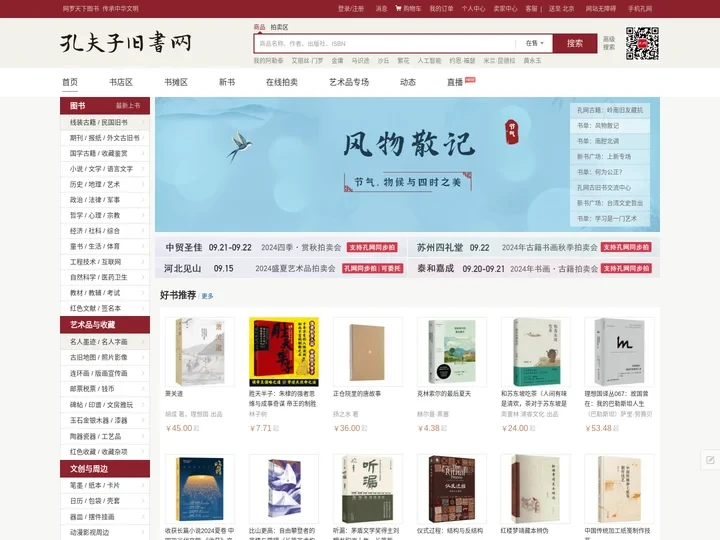Switch to the 新书 tab
Screen dimensions: 720x540
(227, 82)
